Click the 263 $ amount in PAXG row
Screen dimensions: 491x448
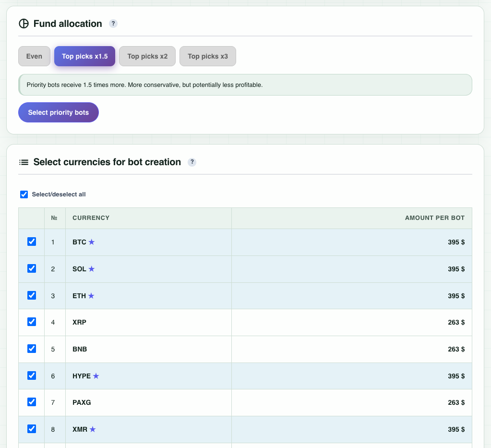456,402
